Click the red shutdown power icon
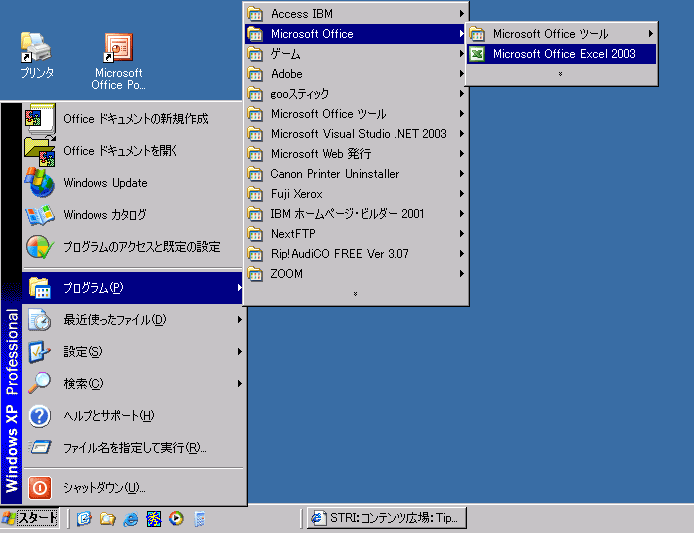The image size is (694, 533). click(x=40, y=488)
